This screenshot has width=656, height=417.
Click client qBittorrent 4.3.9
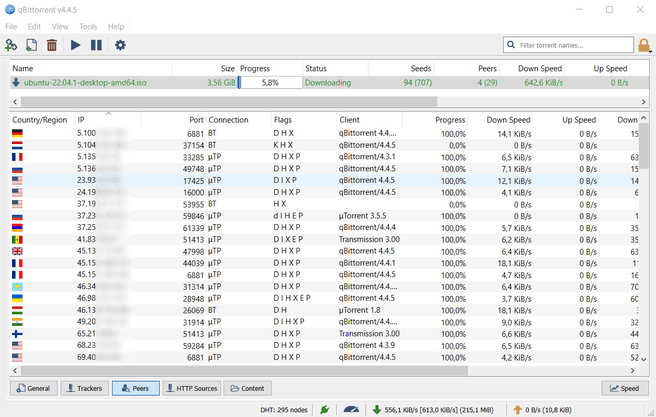367,345
